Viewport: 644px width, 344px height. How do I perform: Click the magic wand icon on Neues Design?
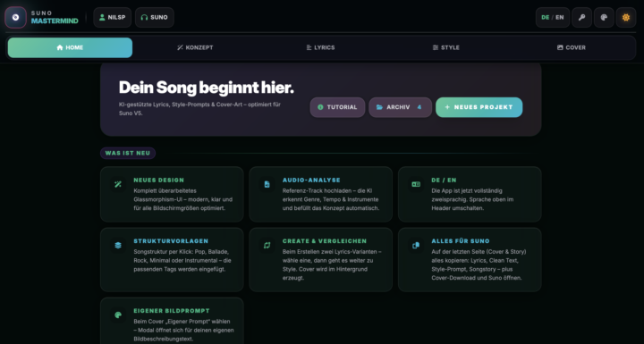118,184
